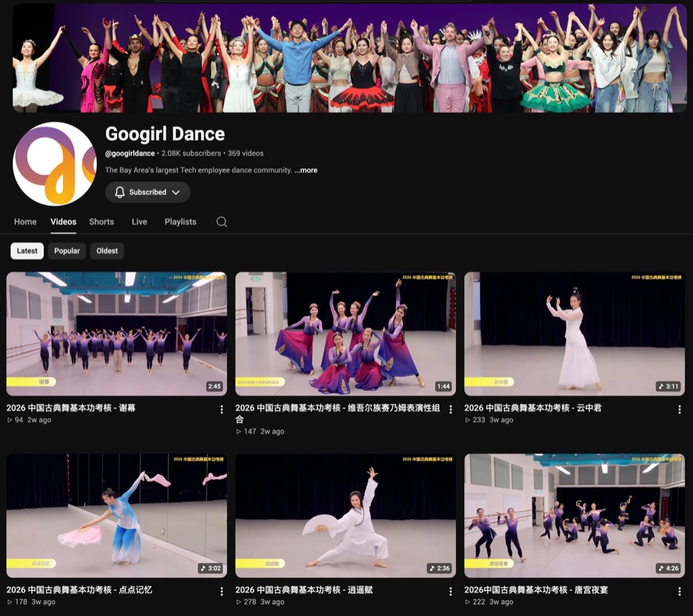Play the 云中君 video thumbnail
The width and height of the screenshot is (693, 616).
pyautogui.click(x=574, y=333)
